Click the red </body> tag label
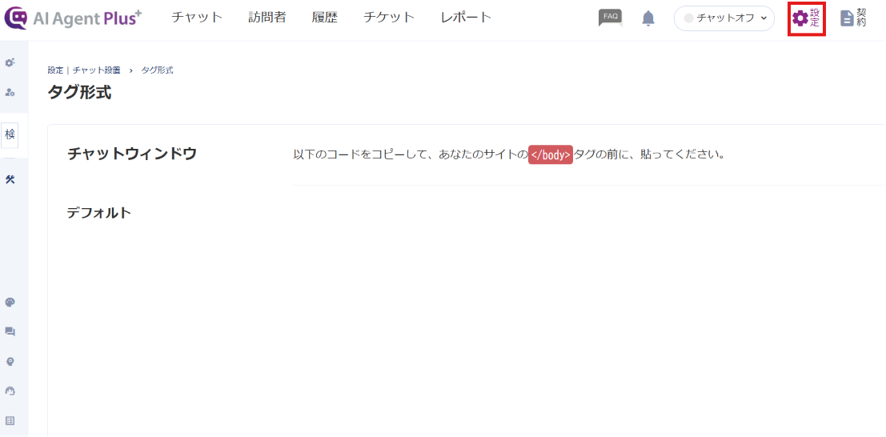The image size is (886, 437). pyautogui.click(x=550, y=154)
